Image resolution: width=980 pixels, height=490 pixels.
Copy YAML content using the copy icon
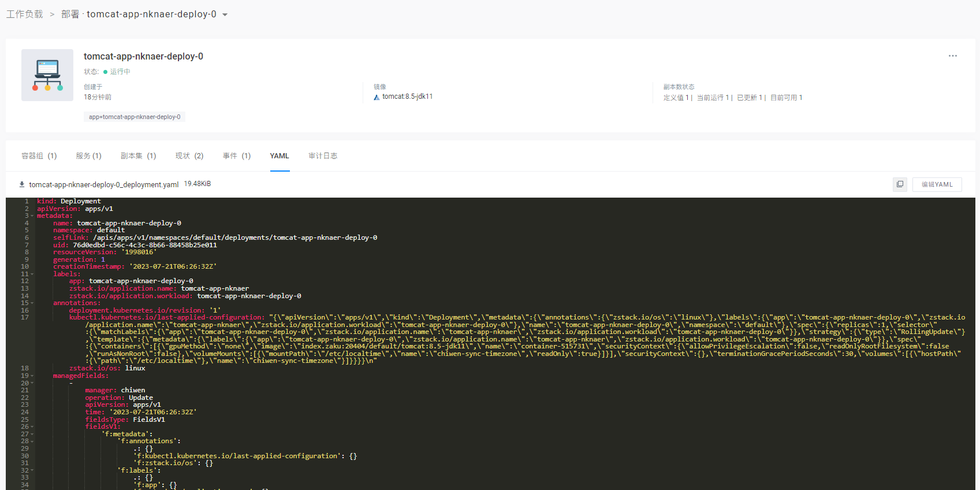[x=900, y=184]
